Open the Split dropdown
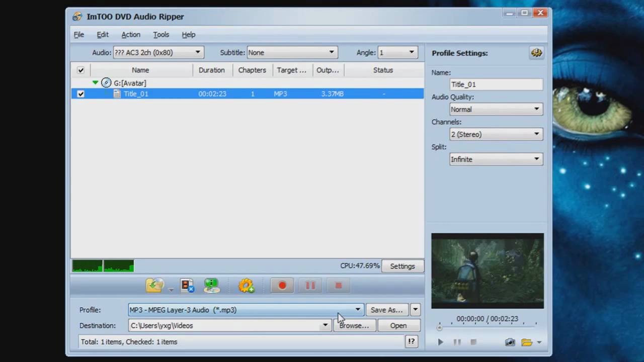The width and height of the screenshot is (644, 362). (x=496, y=159)
